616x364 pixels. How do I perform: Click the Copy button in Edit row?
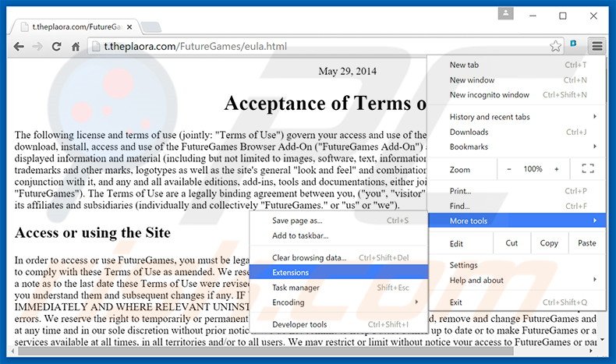[549, 243]
